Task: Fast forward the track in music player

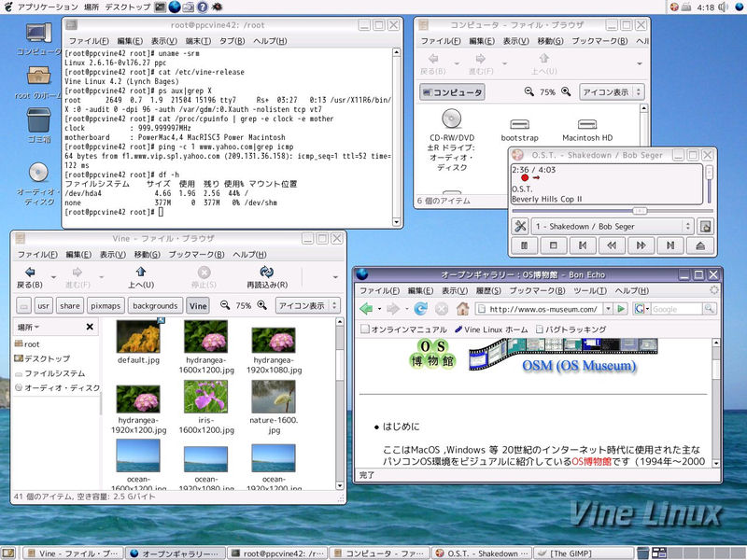Action: 641,245
